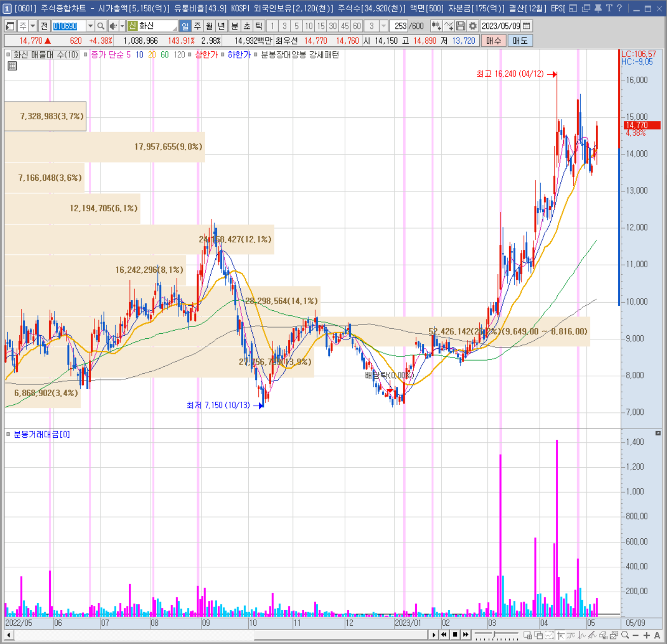Viewport: 667px width, 644px height.
Task: Click the window layout icon in title bar
Action: 573,8
